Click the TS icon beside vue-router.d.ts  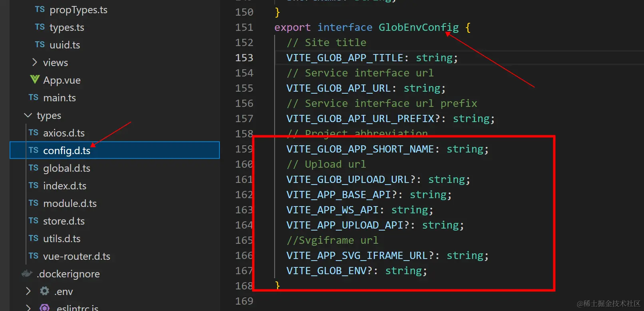[34, 256]
